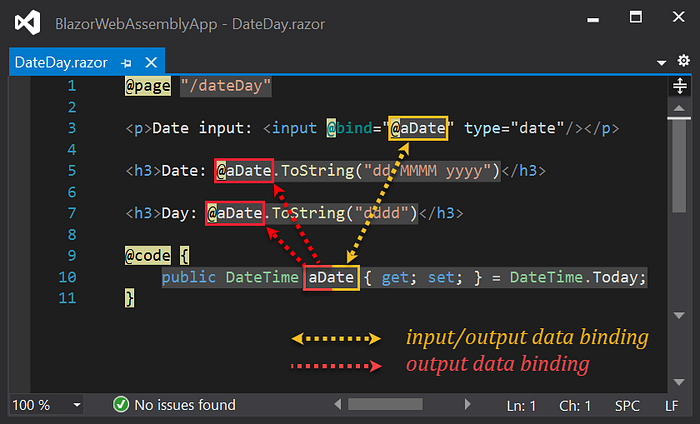Close the BlazorWebAssemblyApp window
Screen dimensions: 700x424
(x=679, y=17)
